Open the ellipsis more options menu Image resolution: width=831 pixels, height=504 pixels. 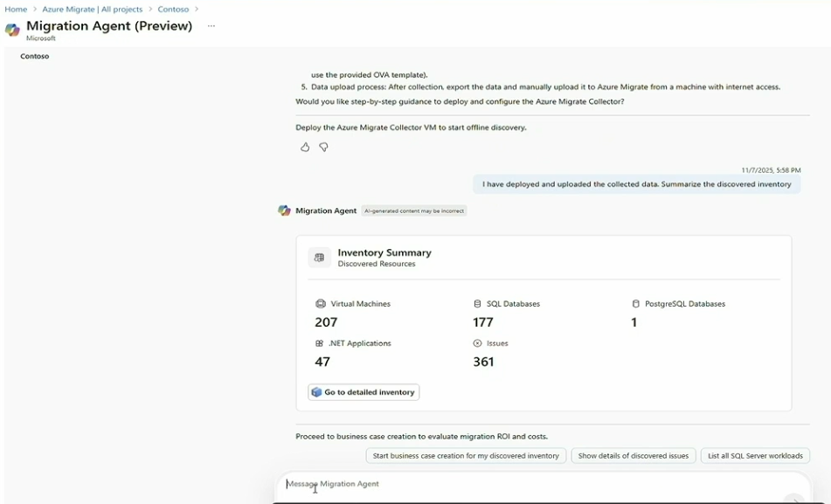211,26
